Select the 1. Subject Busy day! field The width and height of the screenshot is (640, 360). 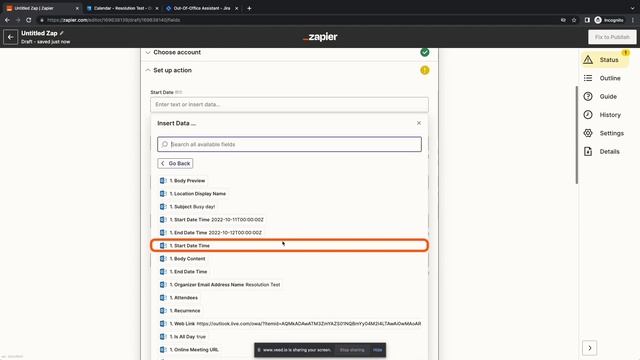187,207
